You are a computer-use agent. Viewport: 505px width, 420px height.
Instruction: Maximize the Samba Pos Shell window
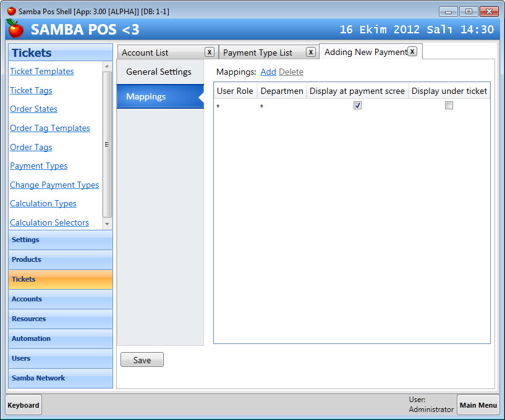(469, 12)
